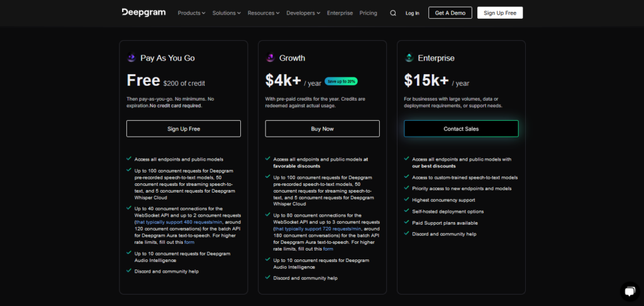
Task: Click 'Highest concurrency support' feature
Action: tap(443, 200)
